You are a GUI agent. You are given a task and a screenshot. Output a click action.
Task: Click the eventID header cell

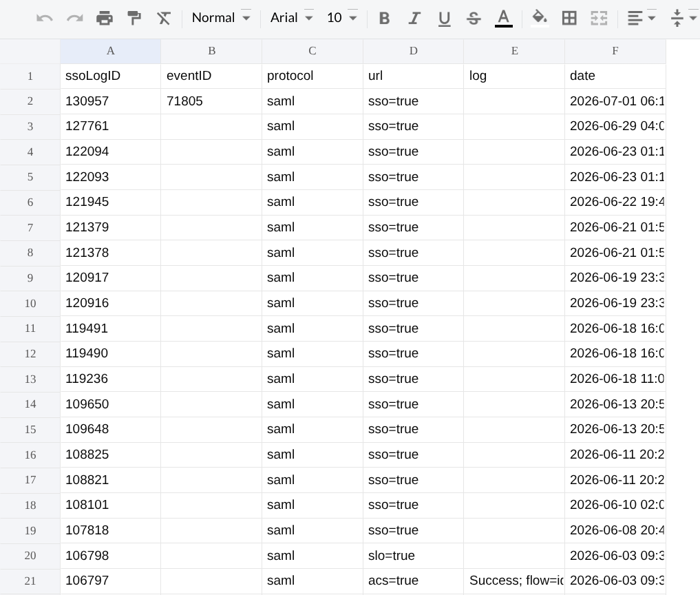211,76
